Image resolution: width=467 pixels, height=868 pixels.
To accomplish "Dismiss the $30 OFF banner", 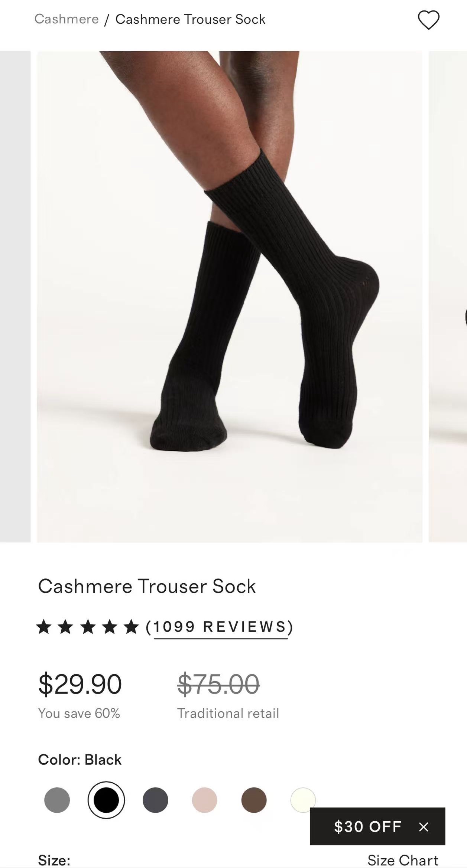I will [x=424, y=827].
